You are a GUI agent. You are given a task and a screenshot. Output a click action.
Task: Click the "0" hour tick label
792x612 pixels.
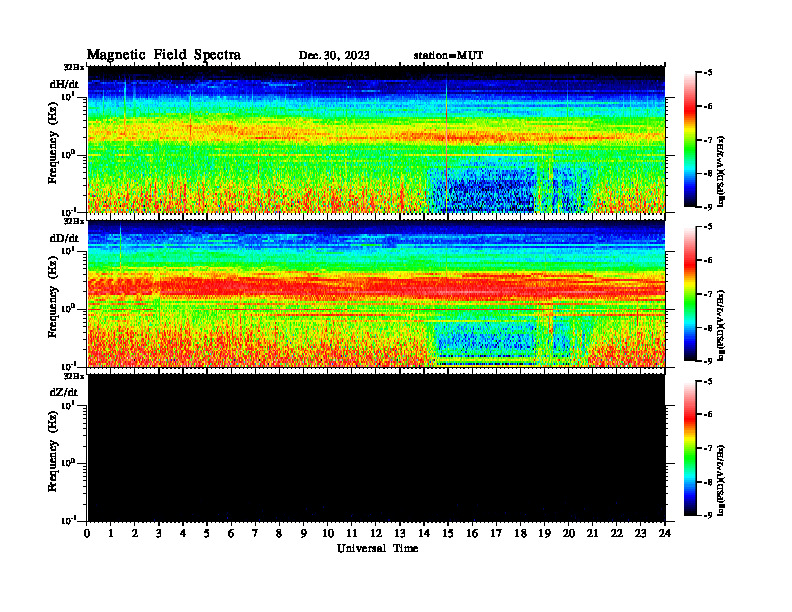point(87,533)
